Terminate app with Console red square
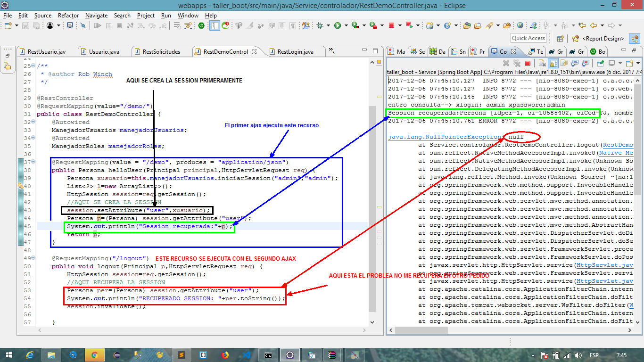Viewport: 644px width, 362px height. [x=528, y=63]
